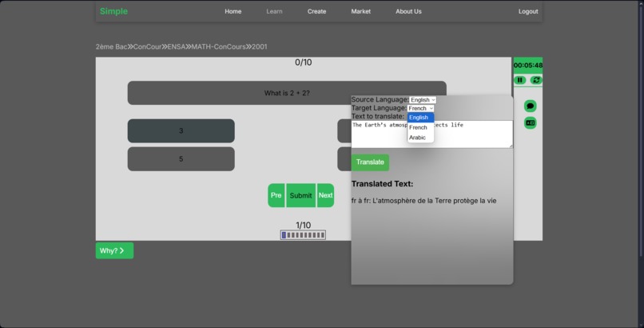The height and width of the screenshot is (328, 644).
Task: Click breadcrumb 2001
Action: 259,47
